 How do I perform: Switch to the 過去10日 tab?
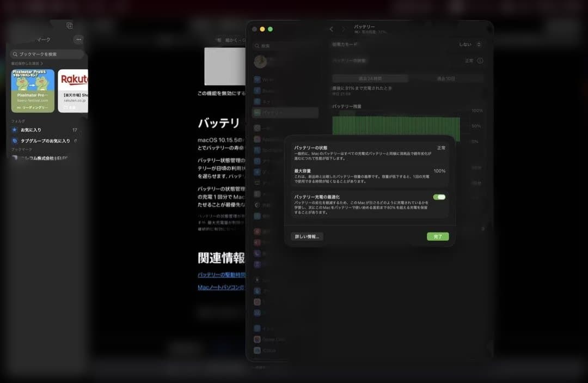[445, 78]
